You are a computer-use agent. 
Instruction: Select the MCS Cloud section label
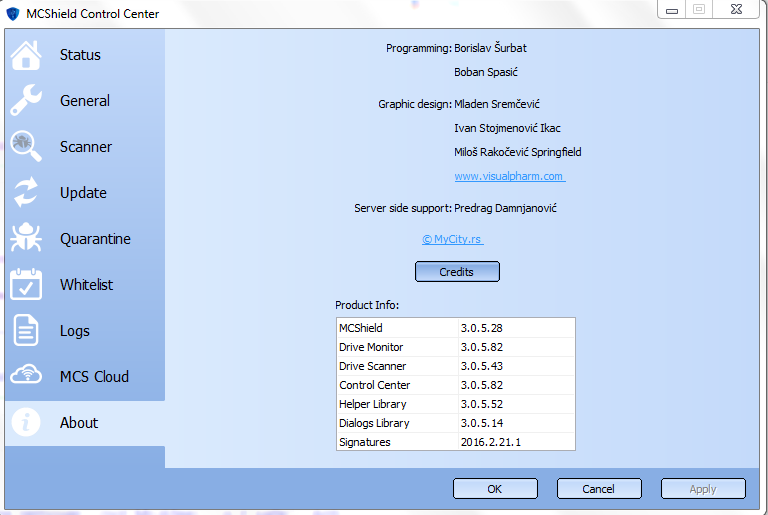pos(94,377)
